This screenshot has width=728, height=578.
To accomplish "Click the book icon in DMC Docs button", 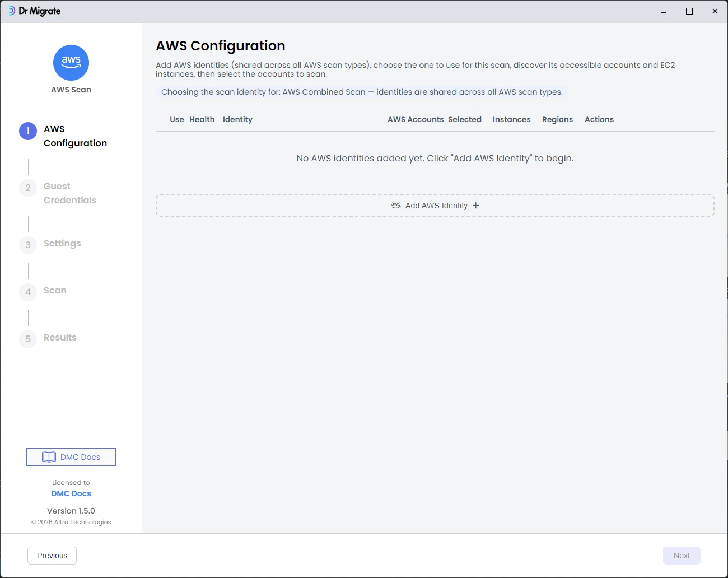I will tap(49, 457).
